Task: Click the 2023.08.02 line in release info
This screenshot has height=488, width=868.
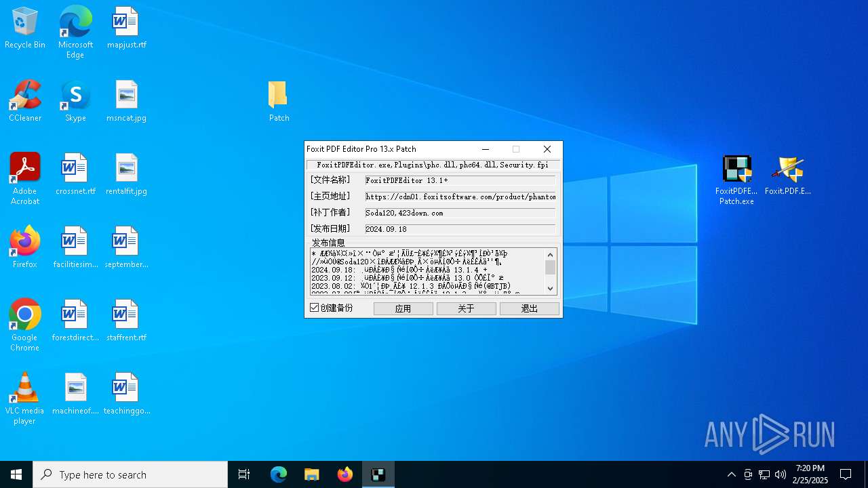Action: tap(411, 286)
